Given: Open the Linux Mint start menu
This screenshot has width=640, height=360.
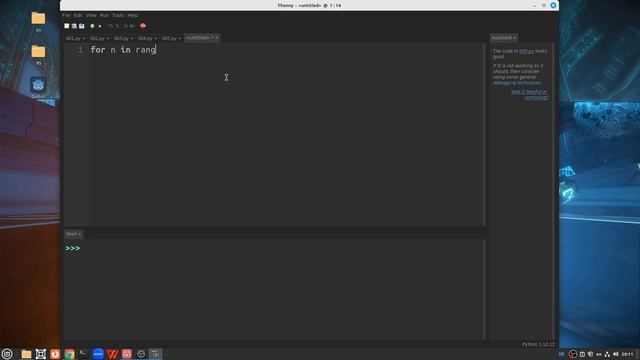Looking at the screenshot, I should point(7,353).
